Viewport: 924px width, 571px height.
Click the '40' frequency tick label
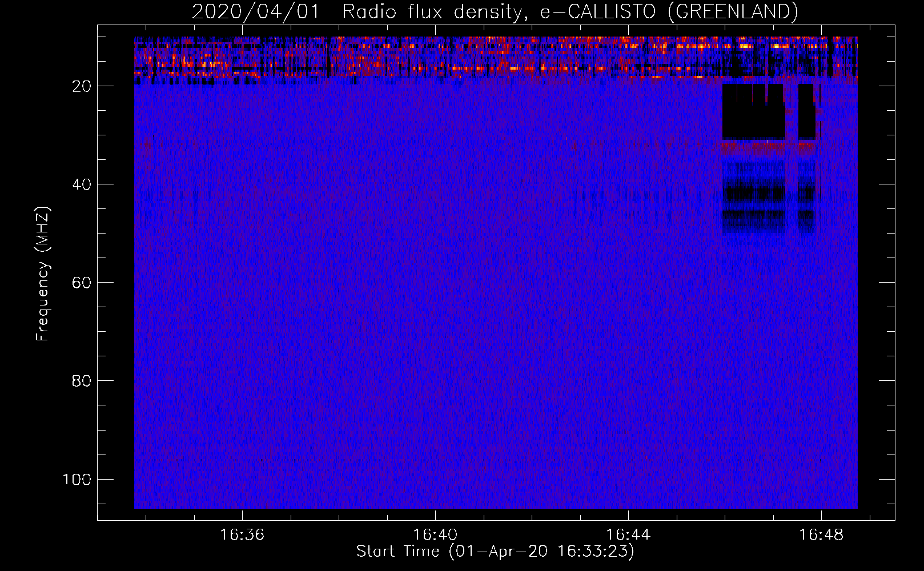coord(82,184)
